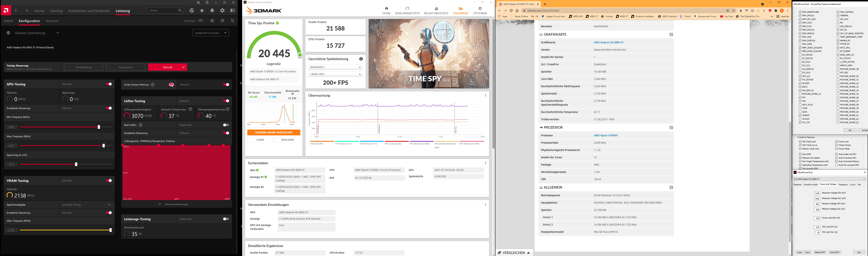Image resolution: width=868 pixels, height=256 pixels.
Task: Start the Stresstest gauge icon
Action: tap(201, 20)
